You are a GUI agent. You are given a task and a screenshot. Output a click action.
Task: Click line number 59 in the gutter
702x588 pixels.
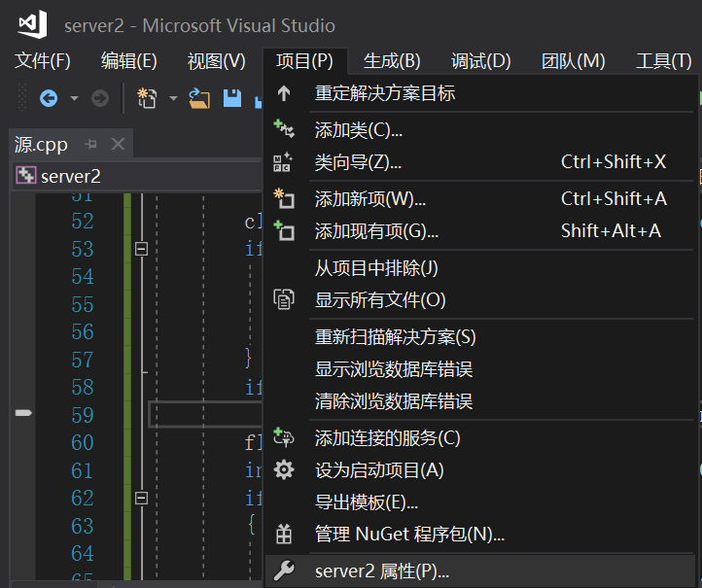point(83,415)
